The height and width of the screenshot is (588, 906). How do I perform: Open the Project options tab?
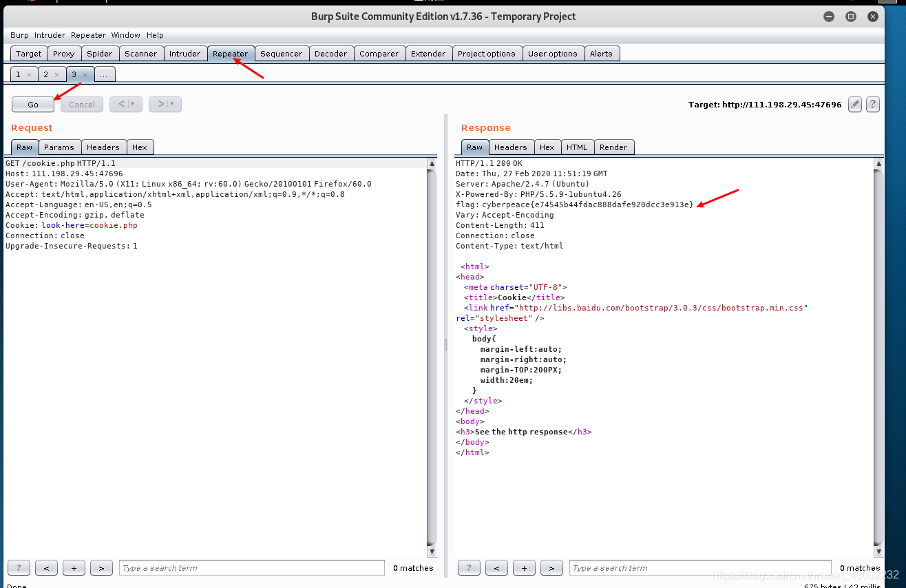click(x=487, y=54)
